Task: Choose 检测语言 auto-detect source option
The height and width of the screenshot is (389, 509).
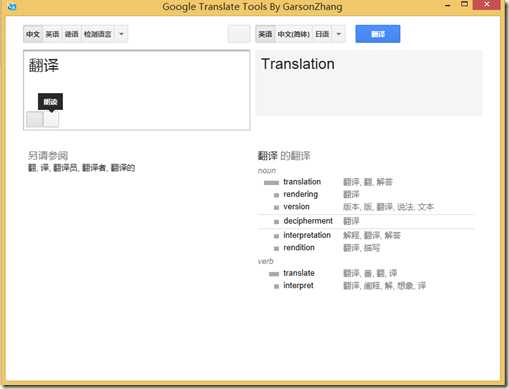Action: click(x=98, y=34)
